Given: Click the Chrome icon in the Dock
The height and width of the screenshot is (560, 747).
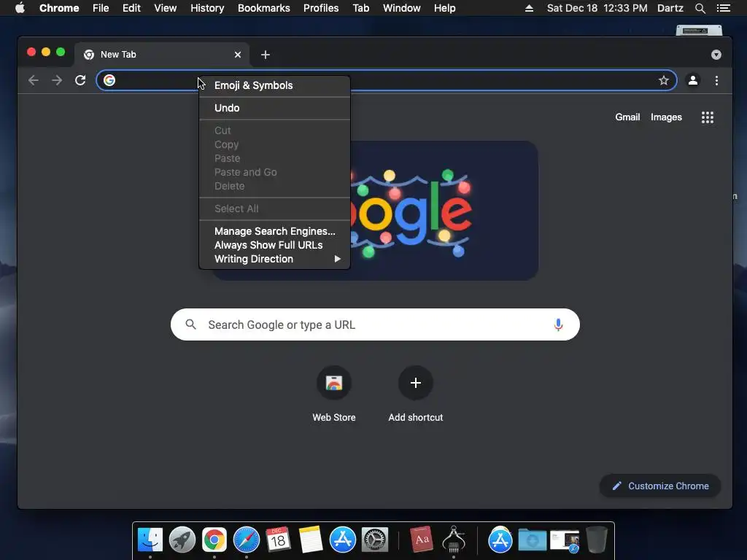Looking at the screenshot, I should coord(214,540).
